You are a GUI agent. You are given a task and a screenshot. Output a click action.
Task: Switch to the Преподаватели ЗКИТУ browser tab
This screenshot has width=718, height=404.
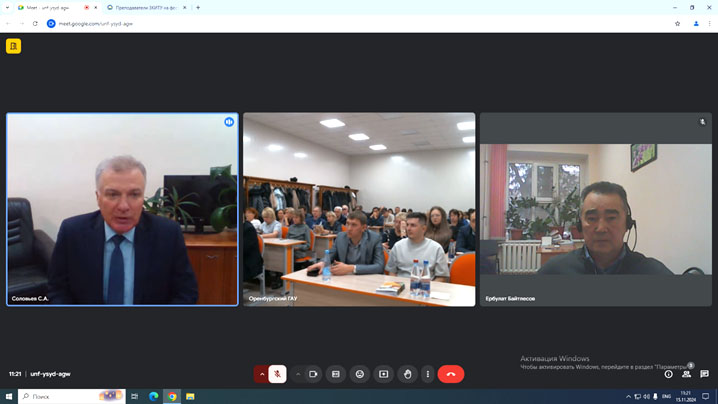pyautogui.click(x=145, y=7)
